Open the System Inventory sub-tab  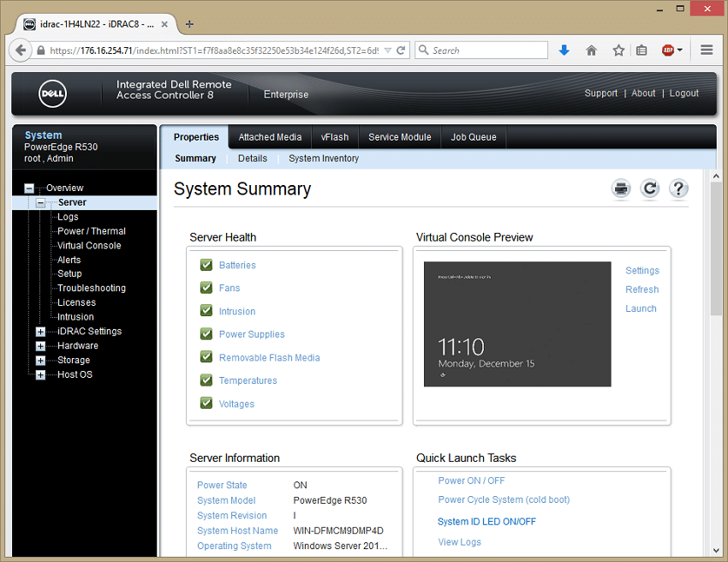324,158
